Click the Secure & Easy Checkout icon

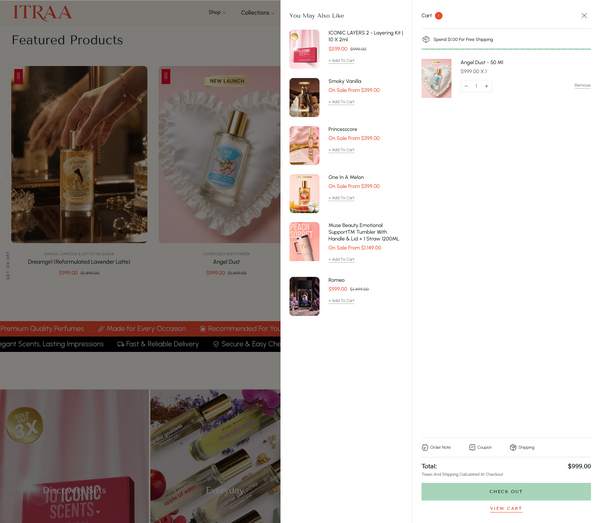tap(216, 344)
